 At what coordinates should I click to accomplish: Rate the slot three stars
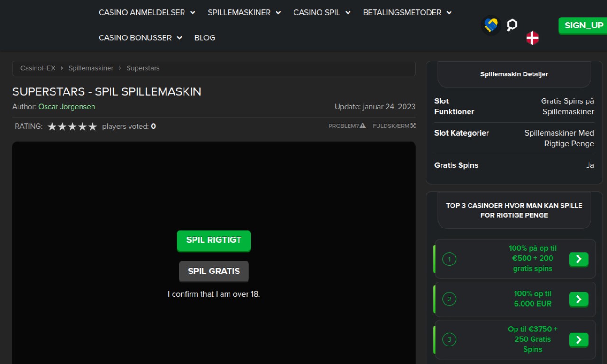[x=72, y=127]
